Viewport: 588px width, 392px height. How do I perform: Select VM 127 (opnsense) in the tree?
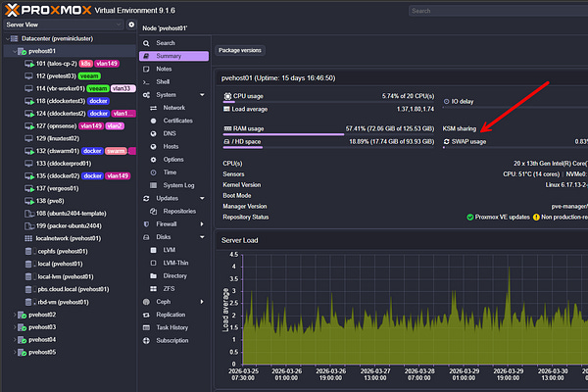point(55,125)
